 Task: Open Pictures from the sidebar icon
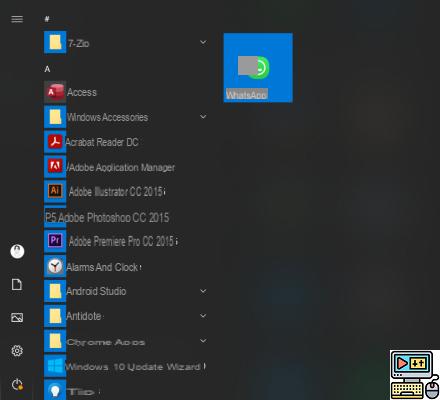coord(17,317)
